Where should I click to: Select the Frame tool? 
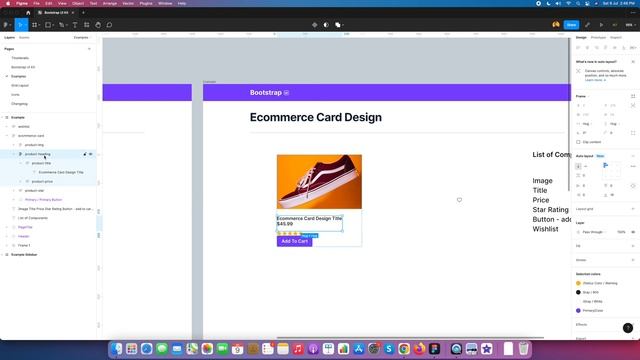pyautogui.click(x=35, y=25)
